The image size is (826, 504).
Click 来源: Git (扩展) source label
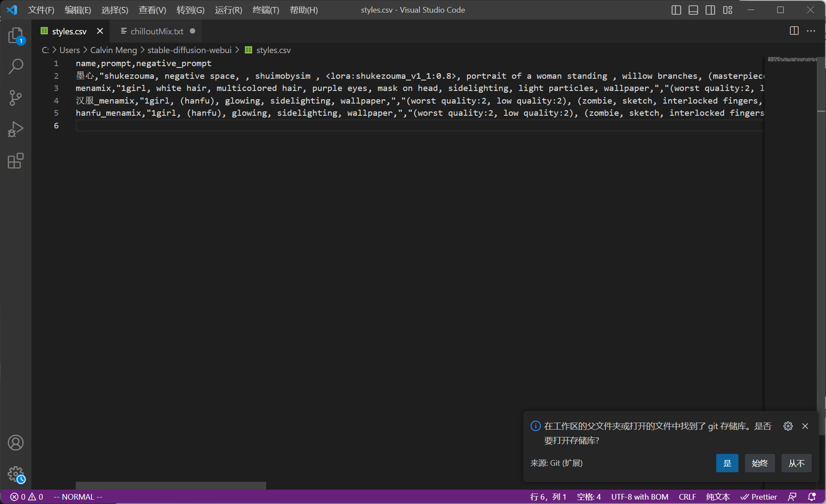556,463
